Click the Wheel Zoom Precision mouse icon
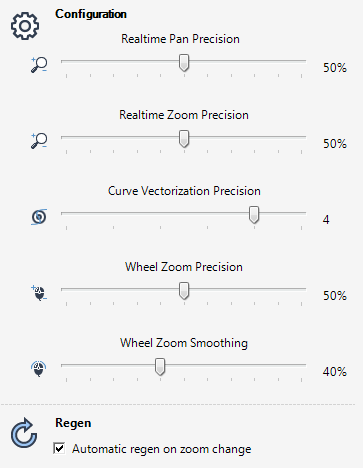The width and height of the screenshot is (363, 468). (x=39, y=293)
